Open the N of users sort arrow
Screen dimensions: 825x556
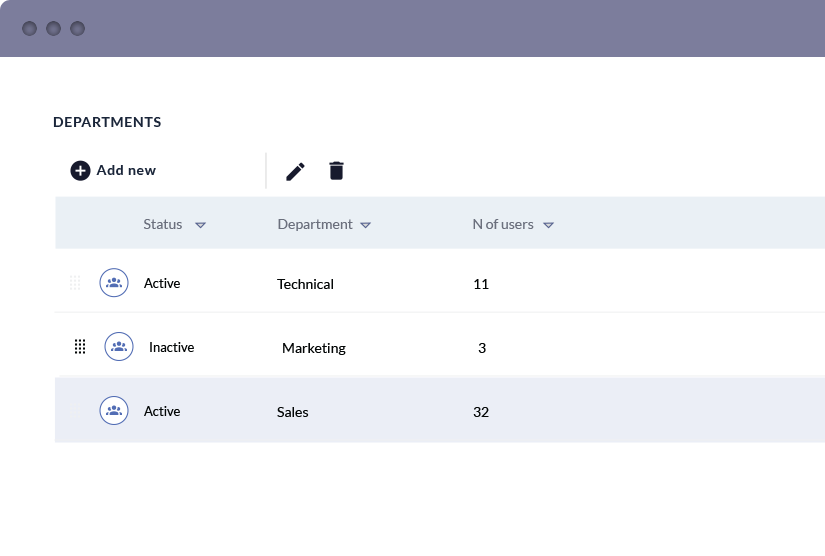click(x=548, y=225)
